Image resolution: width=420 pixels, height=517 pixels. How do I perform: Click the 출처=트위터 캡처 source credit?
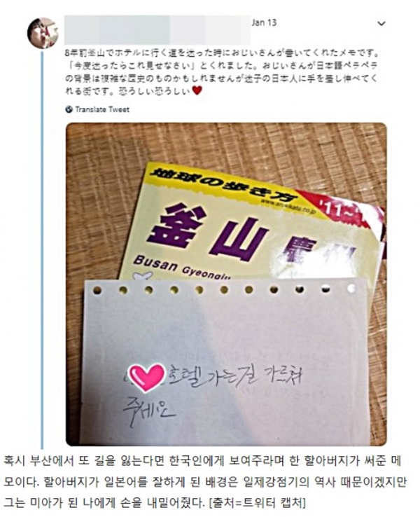coord(258,502)
